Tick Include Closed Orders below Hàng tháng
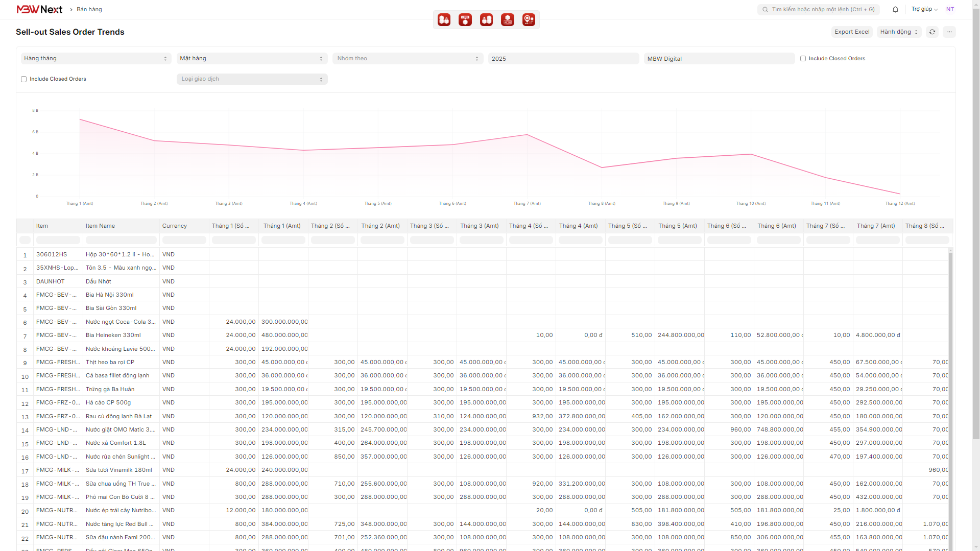Viewport: 980px width, 551px height. tap(23, 79)
